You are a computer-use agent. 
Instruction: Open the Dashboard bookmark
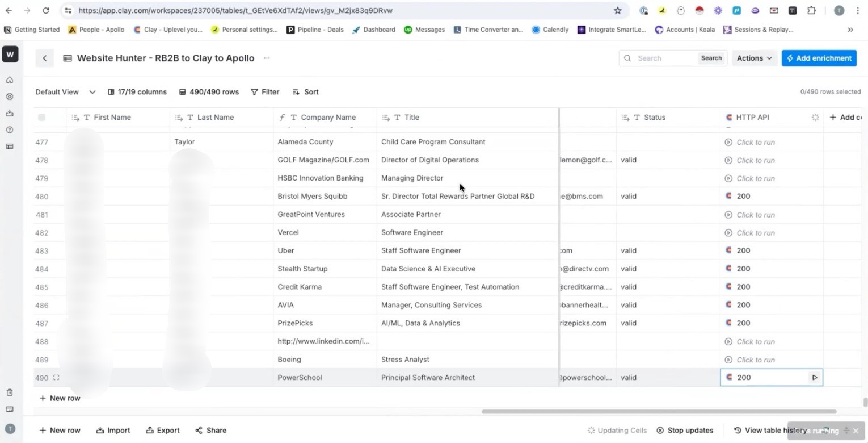(x=373, y=30)
